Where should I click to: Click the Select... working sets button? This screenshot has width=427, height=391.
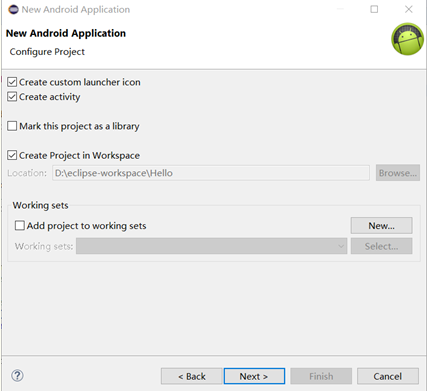(x=381, y=246)
